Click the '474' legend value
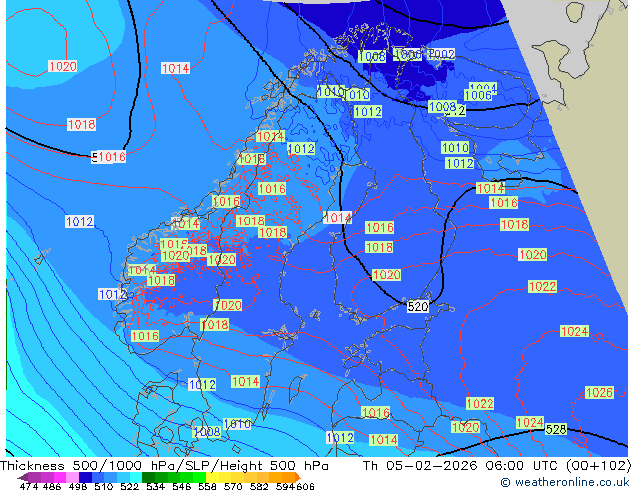This screenshot has width=634, height=490. click(29, 486)
